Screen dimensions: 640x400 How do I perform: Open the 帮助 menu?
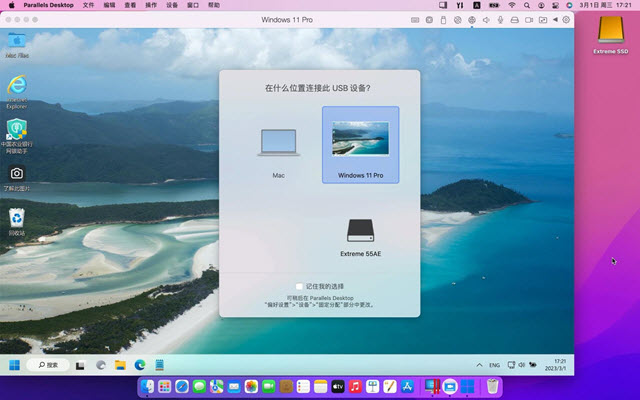pyautogui.click(x=213, y=5)
